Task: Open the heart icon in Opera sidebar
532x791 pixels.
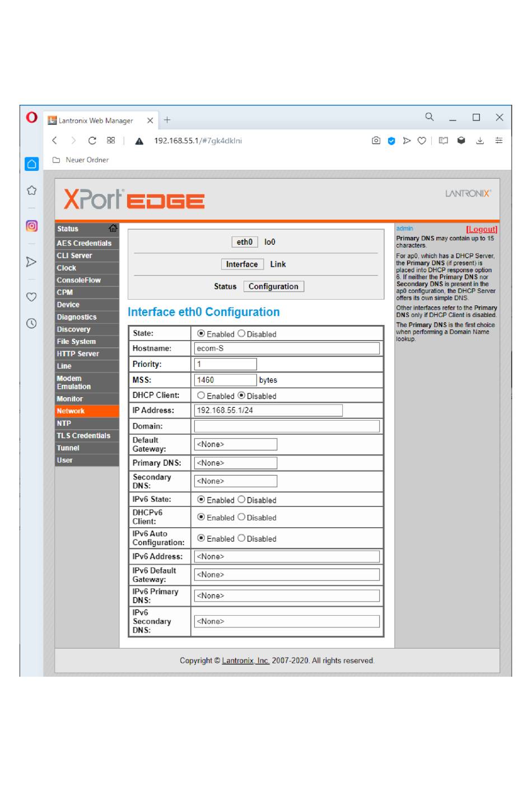Action: [32, 297]
